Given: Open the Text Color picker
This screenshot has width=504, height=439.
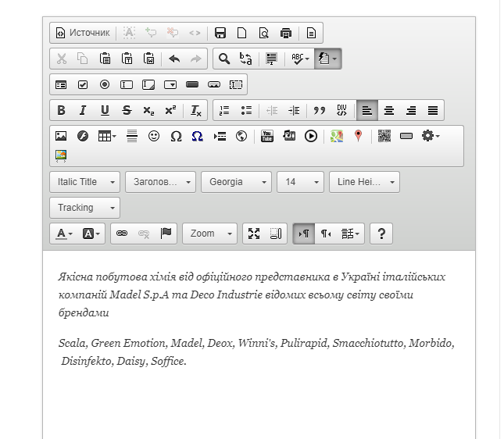Looking at the screenshot, I should 64,234.
